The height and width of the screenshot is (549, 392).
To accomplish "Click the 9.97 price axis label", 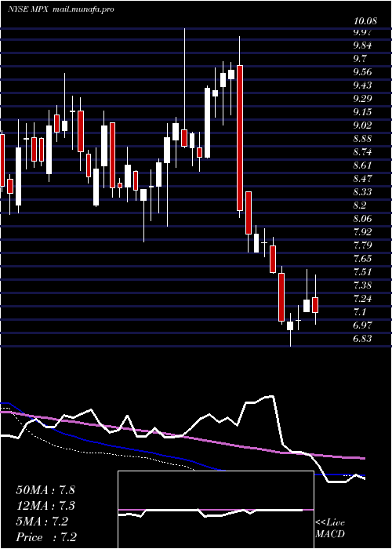I will coord(362,32).
